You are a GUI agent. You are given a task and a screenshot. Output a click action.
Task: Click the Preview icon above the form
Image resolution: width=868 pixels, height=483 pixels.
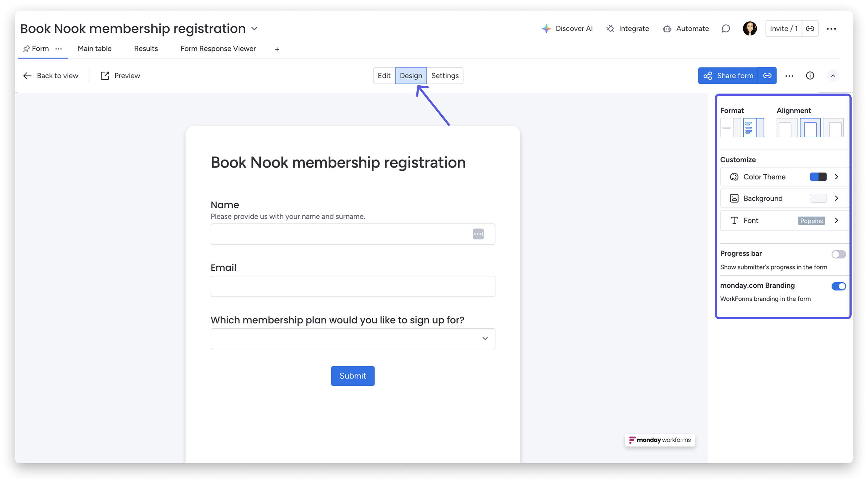pyautogui.click(x=105, y=75)
